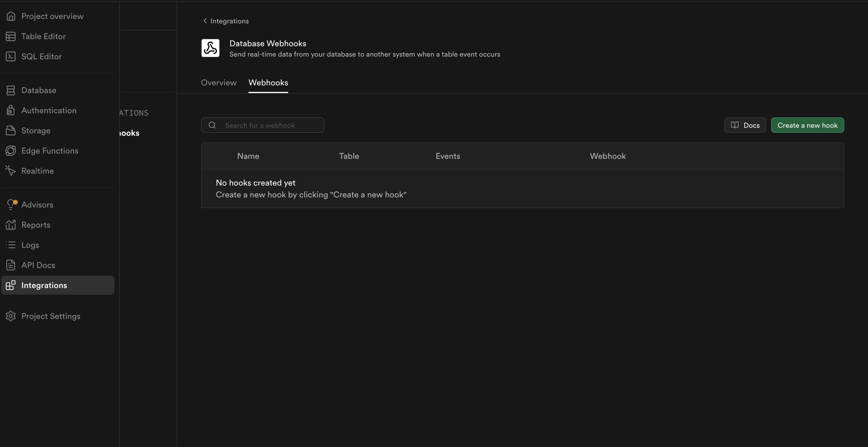This screenshot has width=868, height=447.
Task: Go back using the Integrations chevron
Action: pos(205,21)
